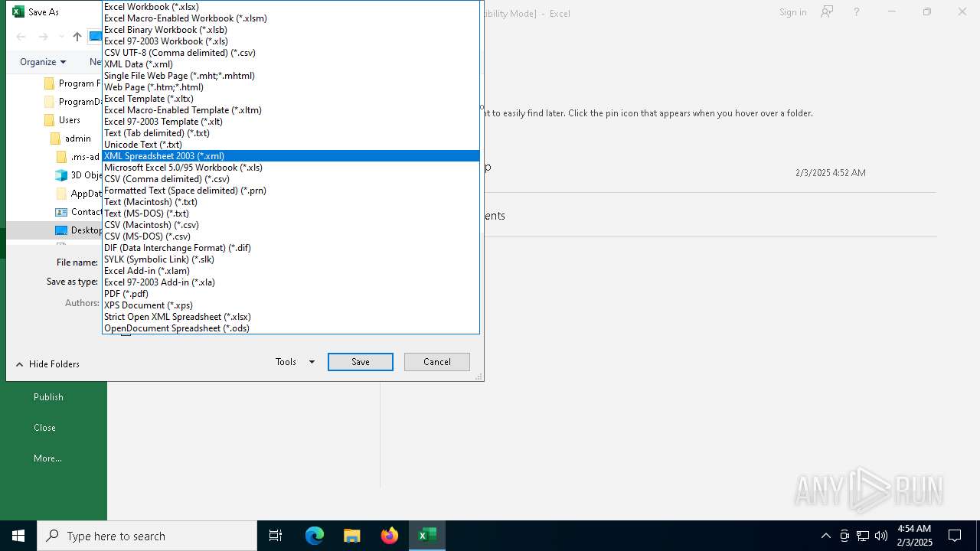
Task: Select ProgramData folder in tree
Action: (x=73, y=102)
